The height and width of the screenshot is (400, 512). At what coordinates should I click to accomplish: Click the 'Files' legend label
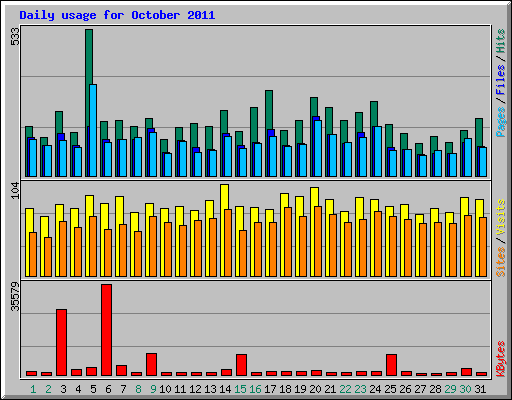pos(500,79)
